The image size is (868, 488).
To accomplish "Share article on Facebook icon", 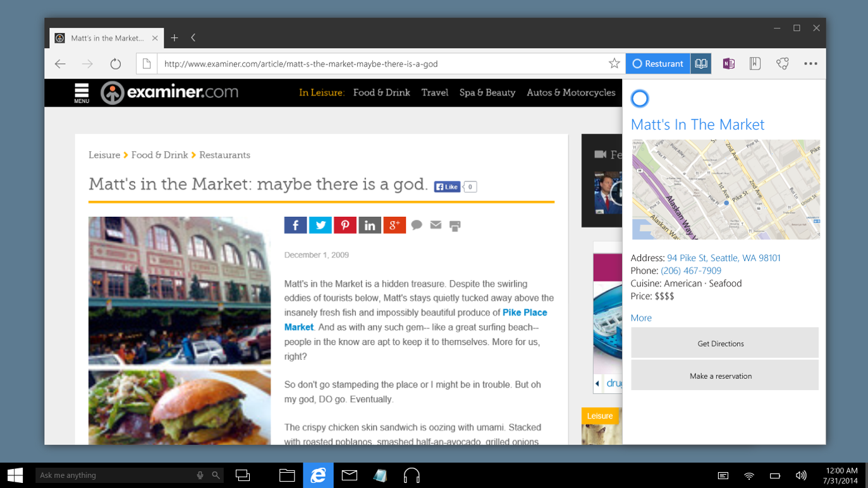I will tap(295, 225).
